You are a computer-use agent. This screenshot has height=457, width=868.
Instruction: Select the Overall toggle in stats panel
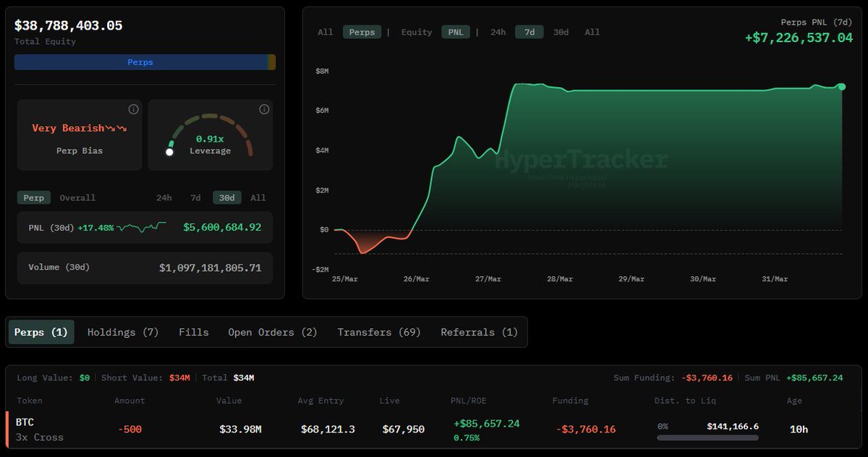[77, 197]
